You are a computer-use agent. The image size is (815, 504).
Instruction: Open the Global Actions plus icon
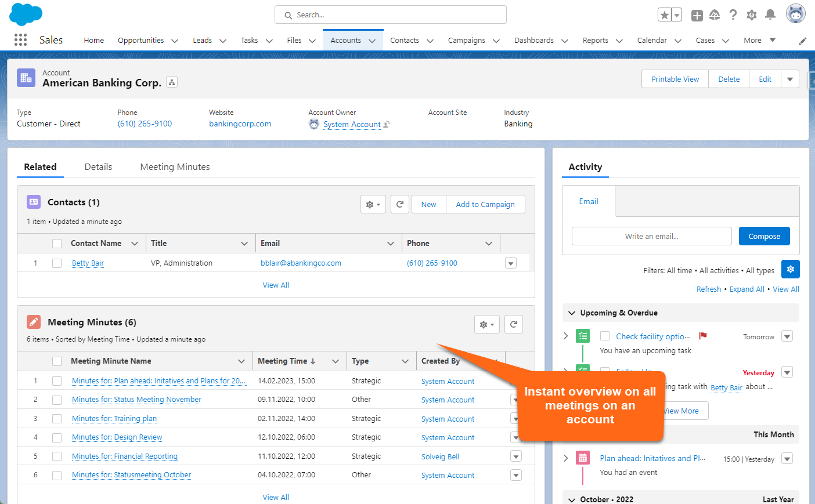coord(697,16)
